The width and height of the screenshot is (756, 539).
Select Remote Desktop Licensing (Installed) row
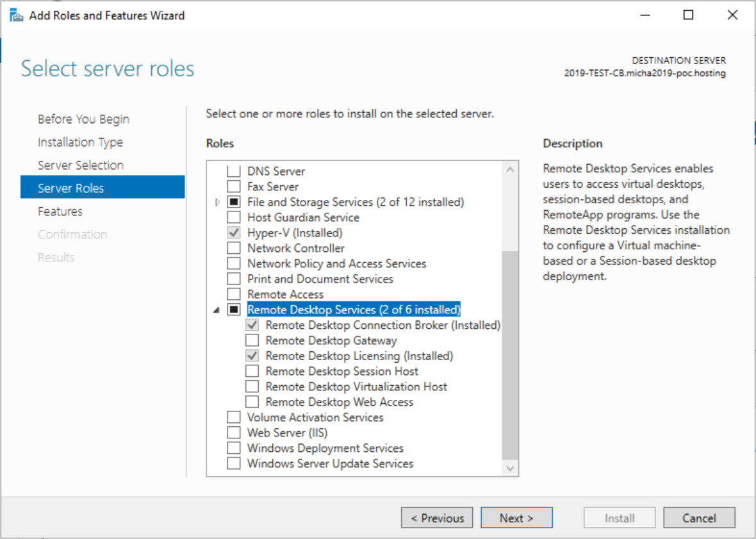click(x=359, y=356)
